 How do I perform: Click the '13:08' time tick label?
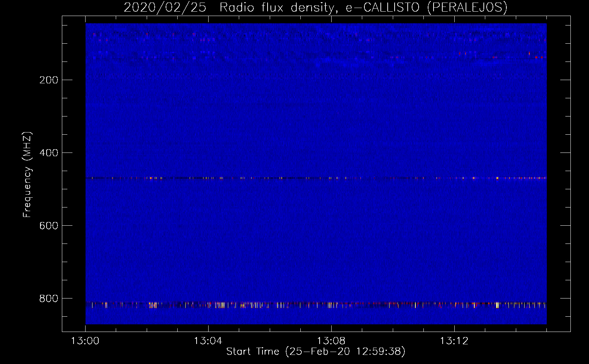coord(331,341)
